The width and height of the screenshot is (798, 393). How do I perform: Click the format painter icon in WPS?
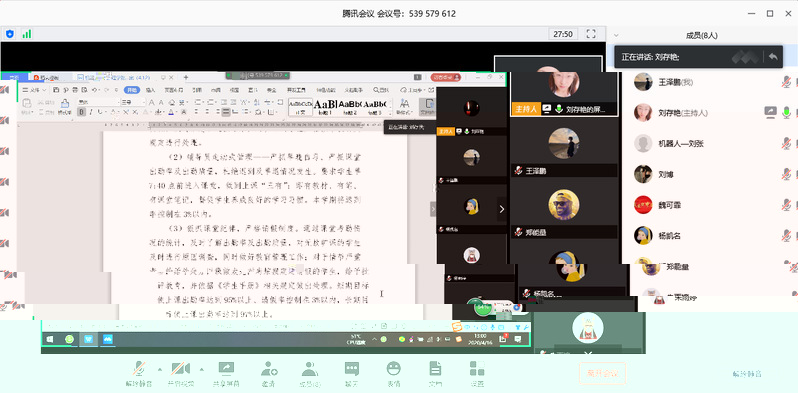coord(65,106)
